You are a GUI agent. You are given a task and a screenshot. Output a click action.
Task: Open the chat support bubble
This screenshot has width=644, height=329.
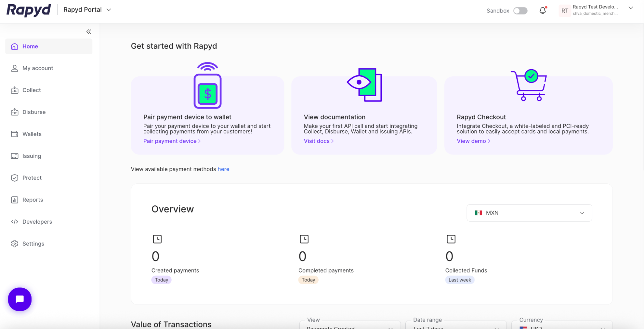(20, 299)
